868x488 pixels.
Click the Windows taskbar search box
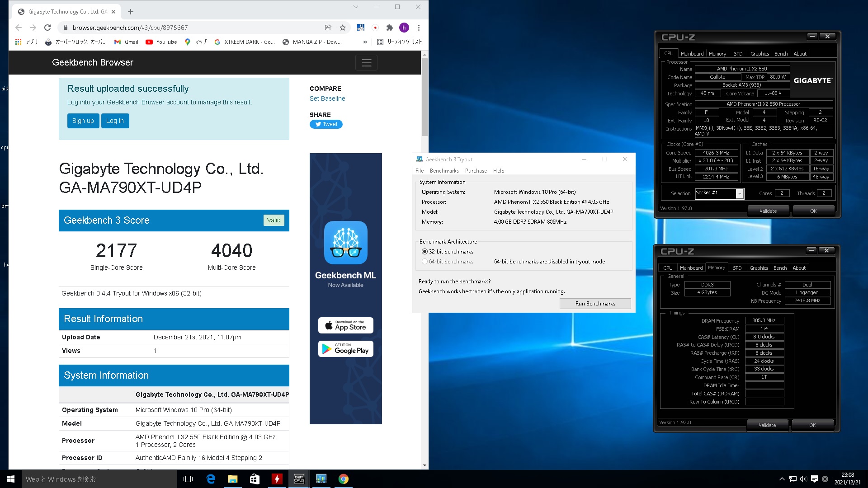click(x=99, y=479)
